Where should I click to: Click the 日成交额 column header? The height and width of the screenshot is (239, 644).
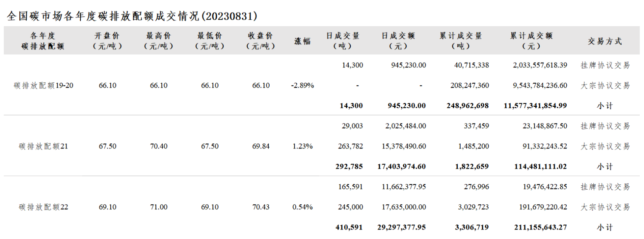[x=398, y=41]
